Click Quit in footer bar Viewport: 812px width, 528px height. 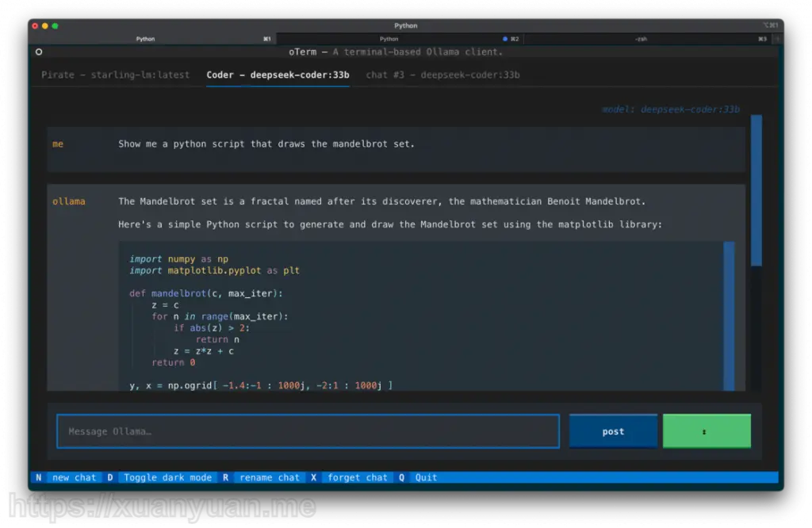pos(426,477)
